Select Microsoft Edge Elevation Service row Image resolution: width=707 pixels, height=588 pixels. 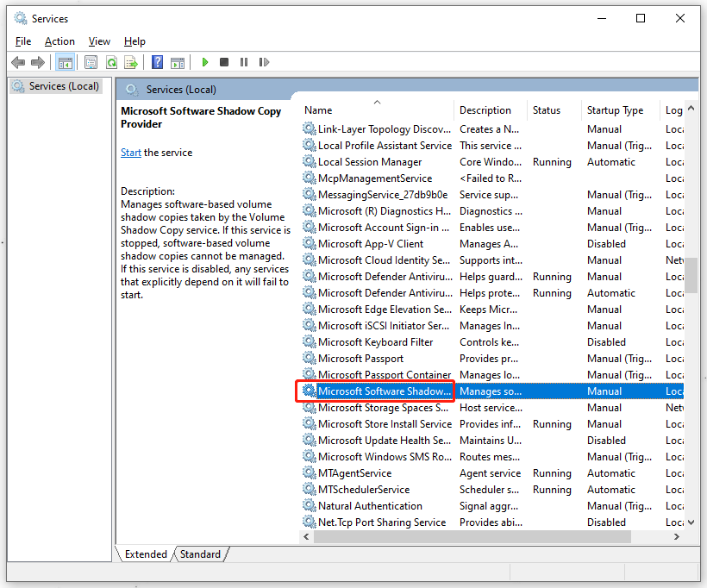492,309
